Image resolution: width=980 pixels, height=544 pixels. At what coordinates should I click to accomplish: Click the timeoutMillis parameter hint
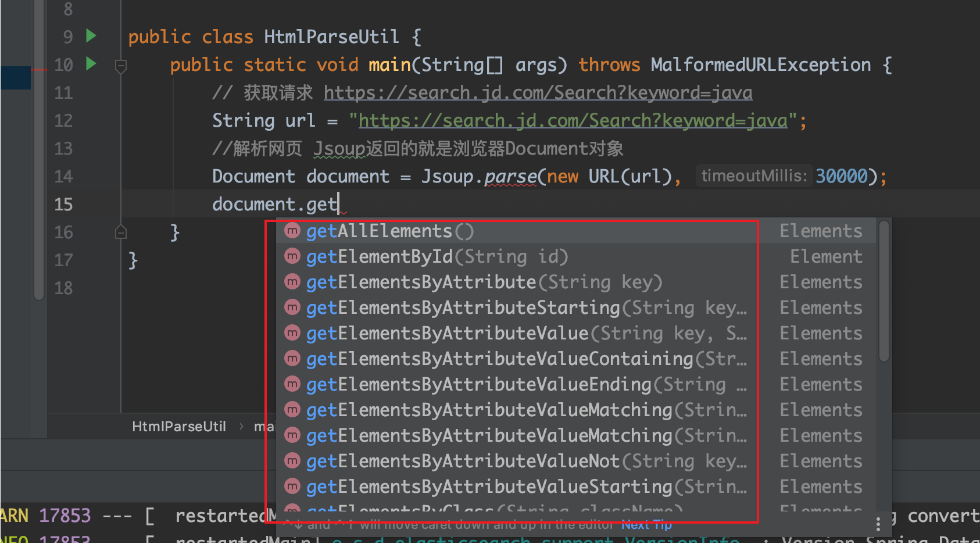(x=753, y=176)
